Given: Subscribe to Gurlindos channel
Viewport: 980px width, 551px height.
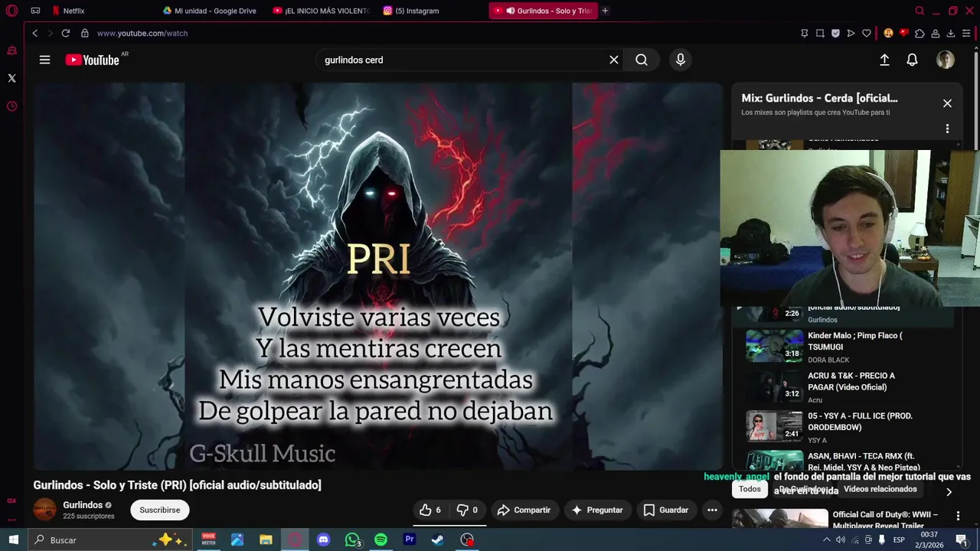Looking at the screenshot, I should (160, 510).
